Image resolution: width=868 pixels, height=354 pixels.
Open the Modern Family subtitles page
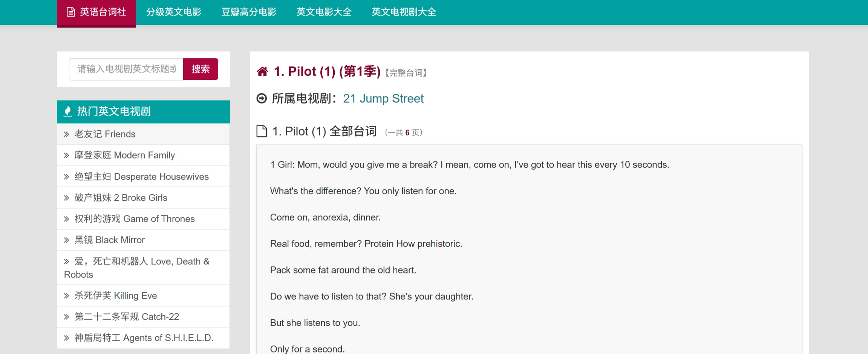pos(125,155)
